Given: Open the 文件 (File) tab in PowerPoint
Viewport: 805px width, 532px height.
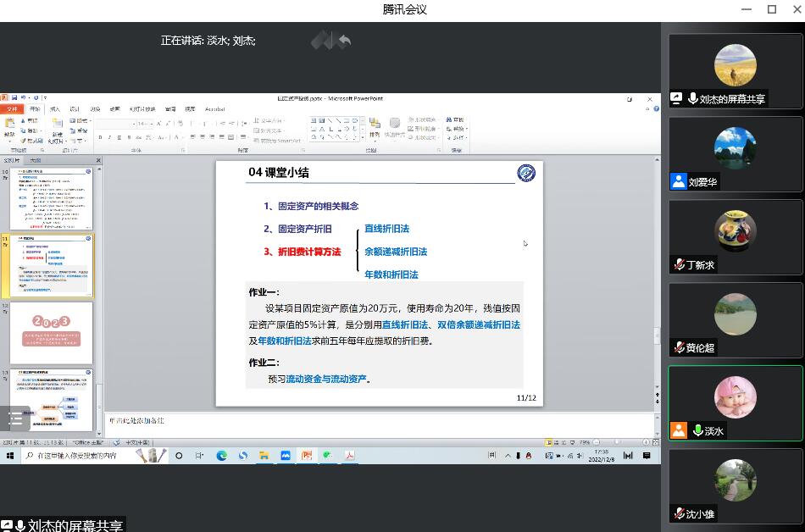Looking at the screenshot, I should 12,109.
